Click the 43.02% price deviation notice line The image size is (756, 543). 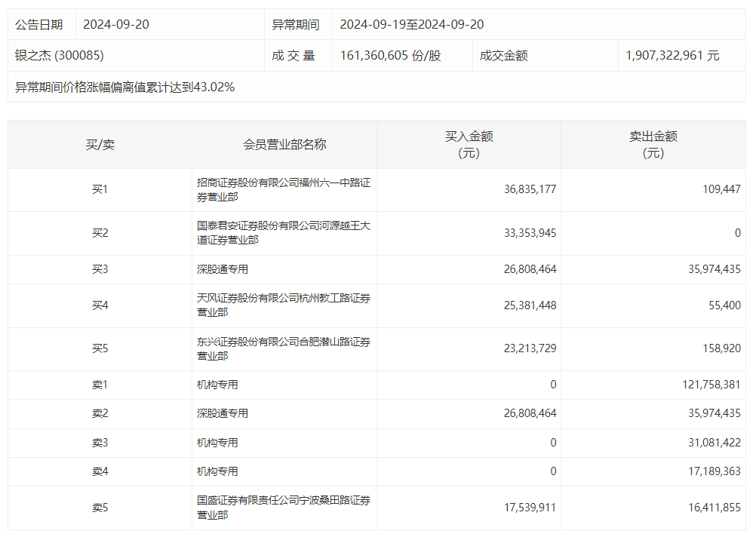tap(125, 87)
